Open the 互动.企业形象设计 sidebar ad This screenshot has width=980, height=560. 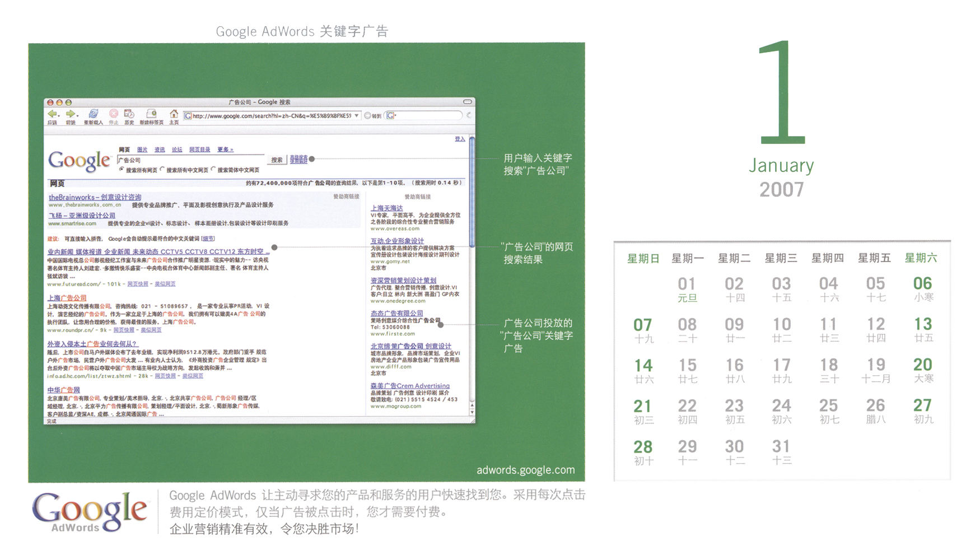coord(397,241)
